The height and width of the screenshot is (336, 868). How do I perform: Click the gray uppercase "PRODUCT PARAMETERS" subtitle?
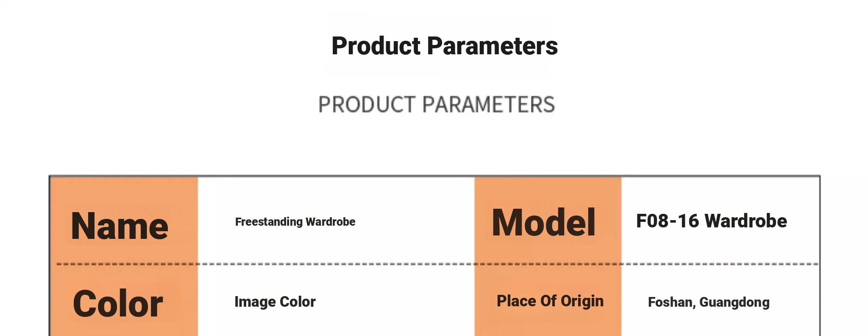[437, 105]
